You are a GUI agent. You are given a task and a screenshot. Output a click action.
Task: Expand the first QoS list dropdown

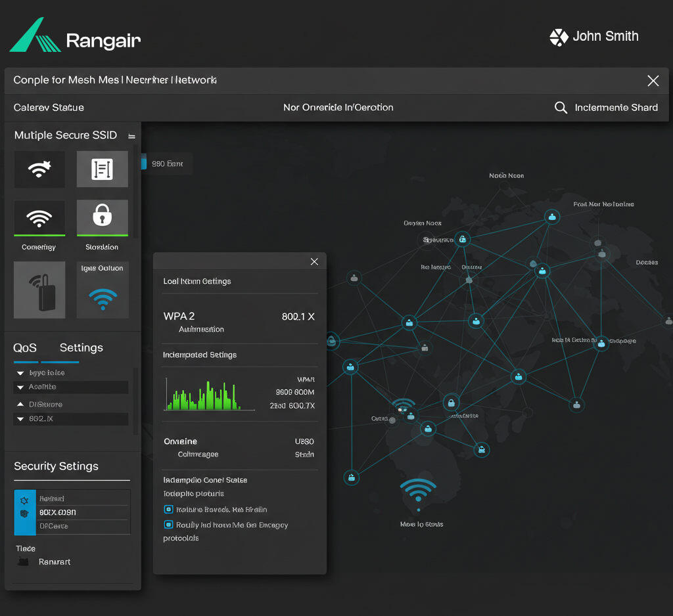coord(21,373)
